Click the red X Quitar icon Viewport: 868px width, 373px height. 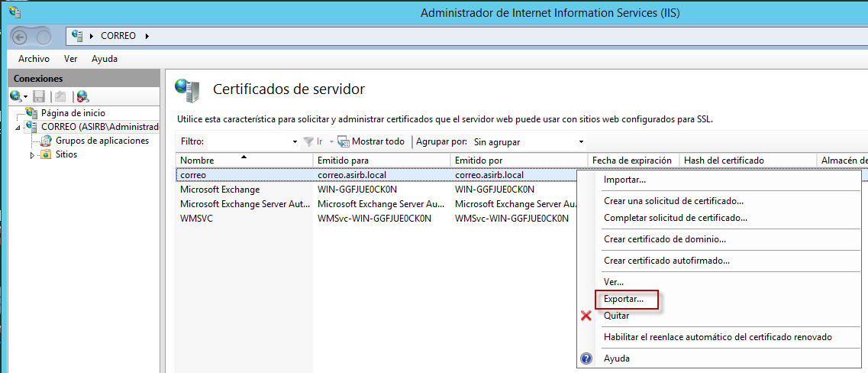pyautogui.click(x=586, y=316)
